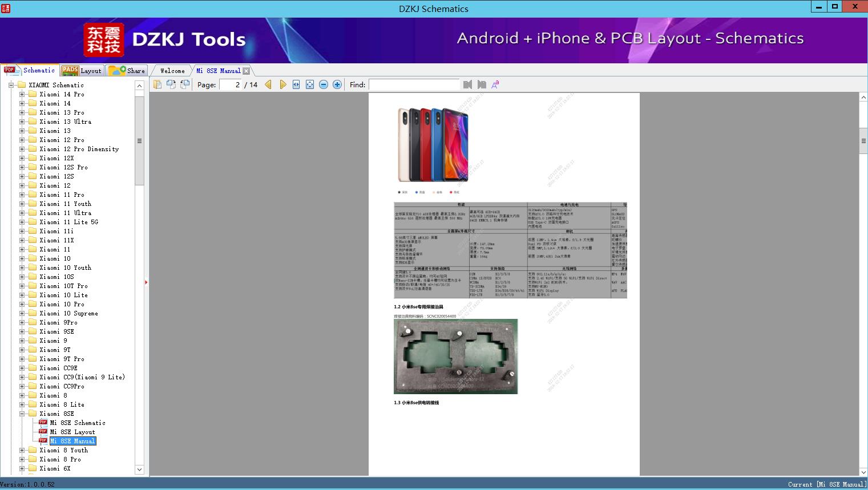Image resolution: width=868 pixels, height=490 pixels.
Task: Select Xiaomi CC9(Xiaomi 9 Lite) tree item
Action: pos(82,377)
